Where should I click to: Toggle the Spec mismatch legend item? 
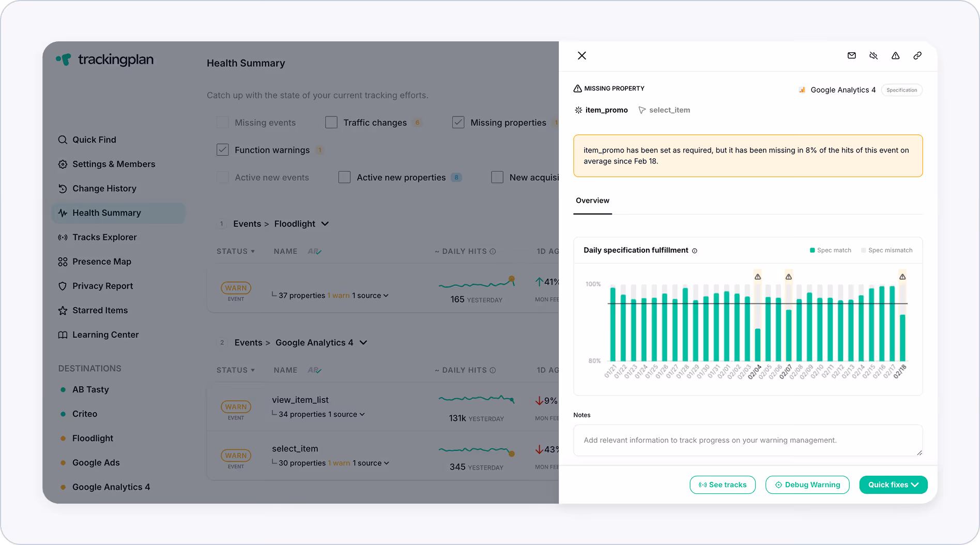coord(887,250)
